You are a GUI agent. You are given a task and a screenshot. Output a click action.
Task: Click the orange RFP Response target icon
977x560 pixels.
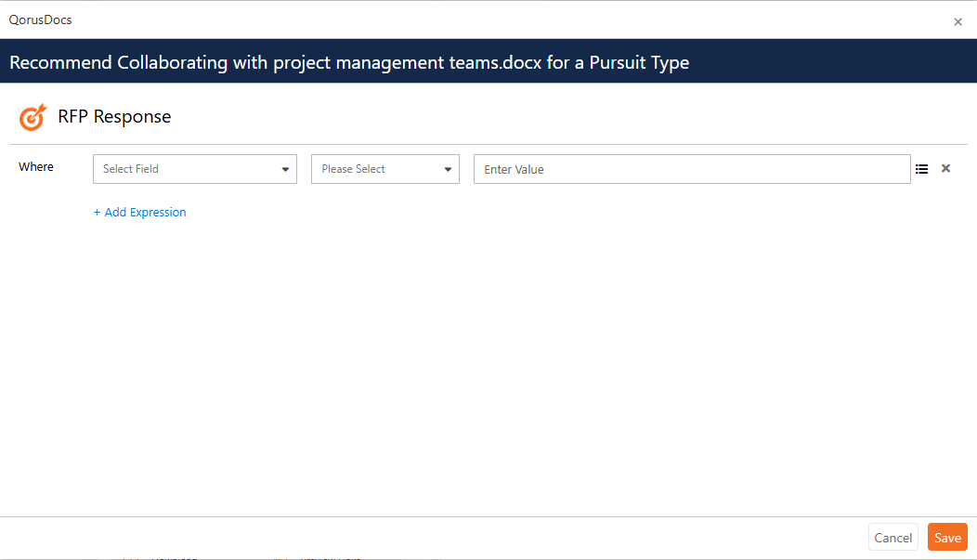coord(33,117)
